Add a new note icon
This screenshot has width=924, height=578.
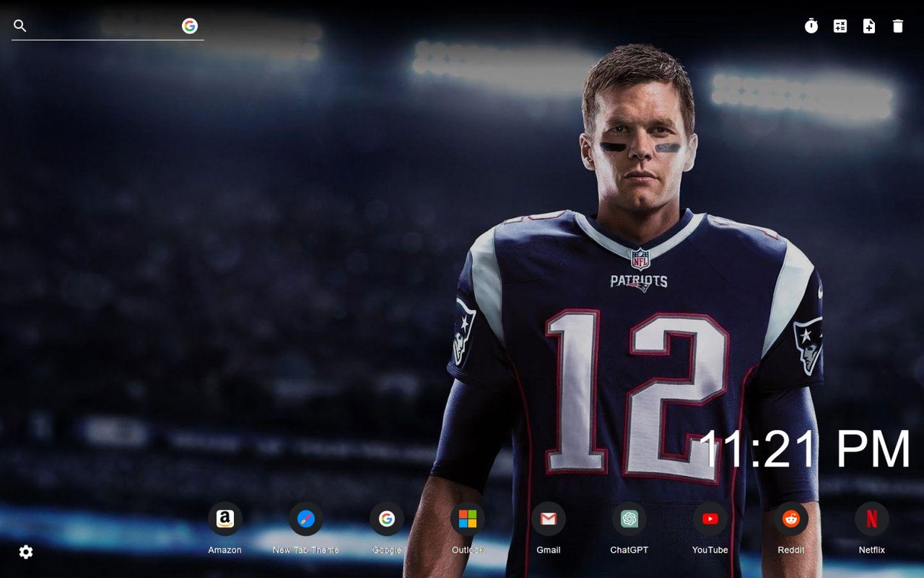click(869, 26)
